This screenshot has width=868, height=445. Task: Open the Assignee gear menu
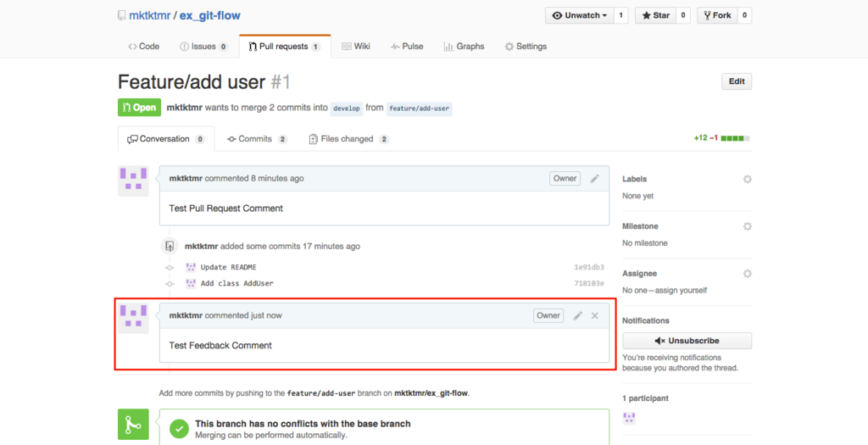748,274
